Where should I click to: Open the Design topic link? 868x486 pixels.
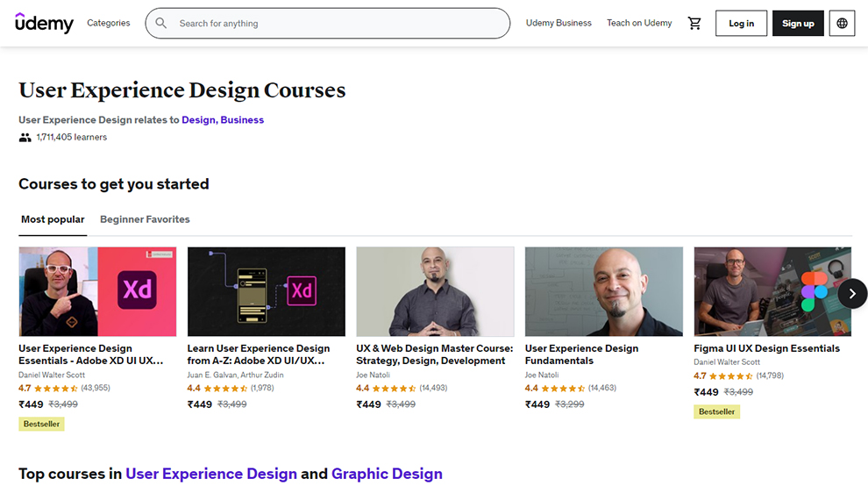point(199,119)
